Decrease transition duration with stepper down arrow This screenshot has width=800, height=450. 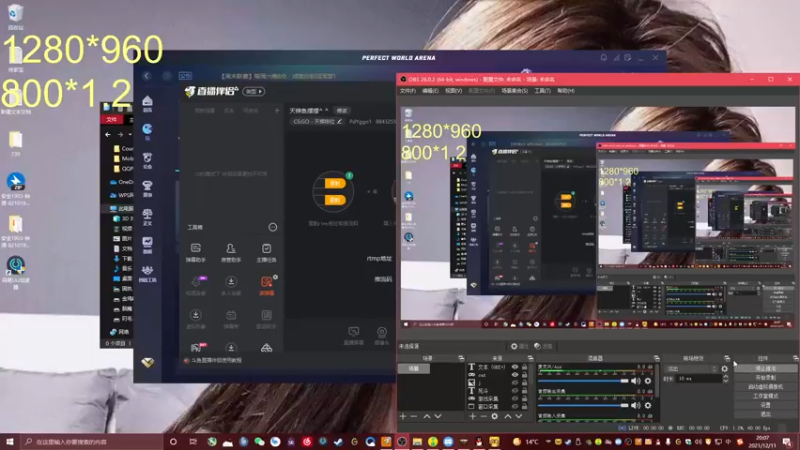pyautogui.click(x=726, y=381)
